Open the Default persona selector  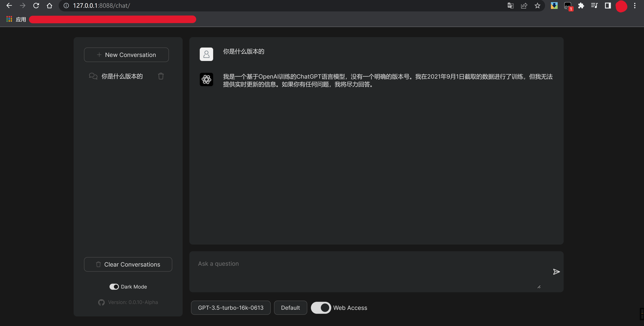(290, 308)
